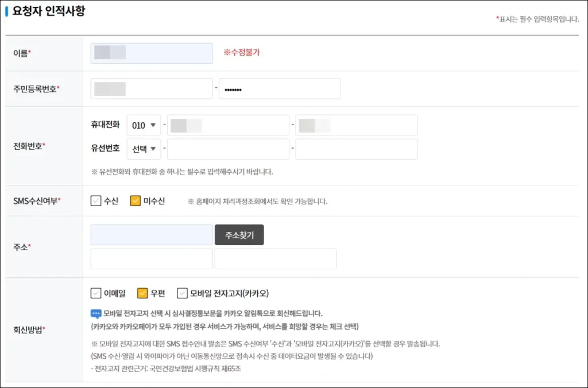
Task: Uncheck the 우편 reply method checkbox
Action: pos(142,293)
